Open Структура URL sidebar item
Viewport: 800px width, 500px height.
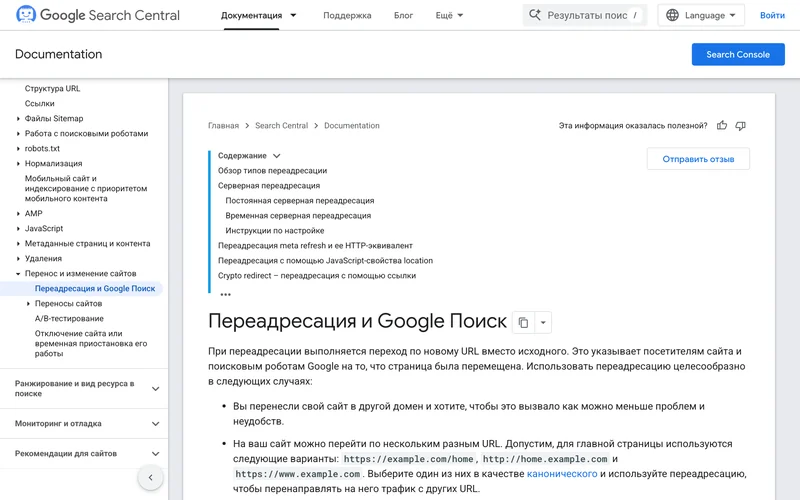pos(53,88)
